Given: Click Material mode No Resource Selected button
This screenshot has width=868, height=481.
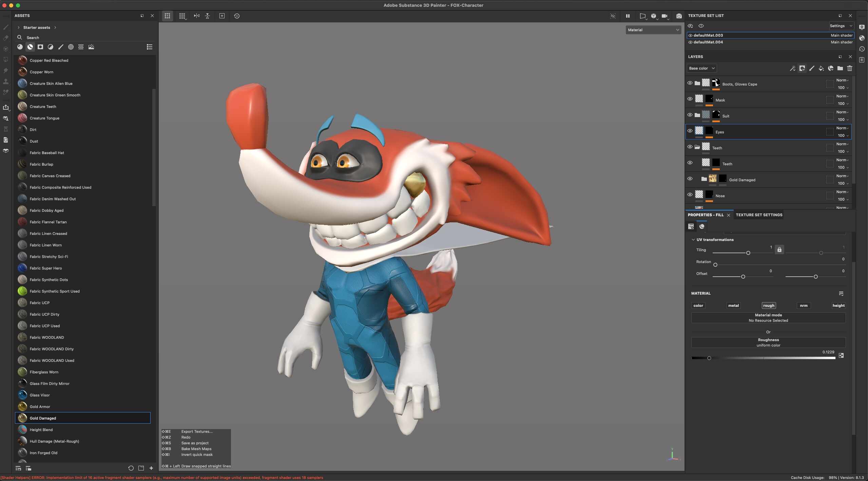Looking at the screenshot, I should click(x=768, y=318).
